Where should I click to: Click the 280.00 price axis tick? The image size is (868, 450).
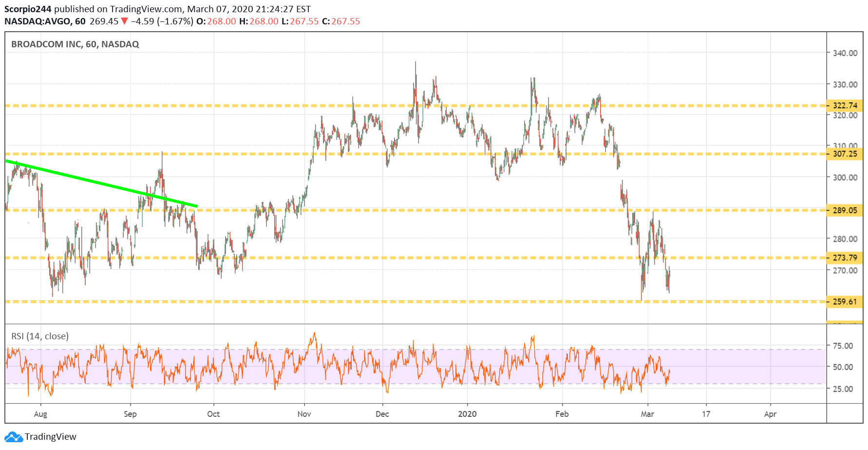[x=845, y=239]
